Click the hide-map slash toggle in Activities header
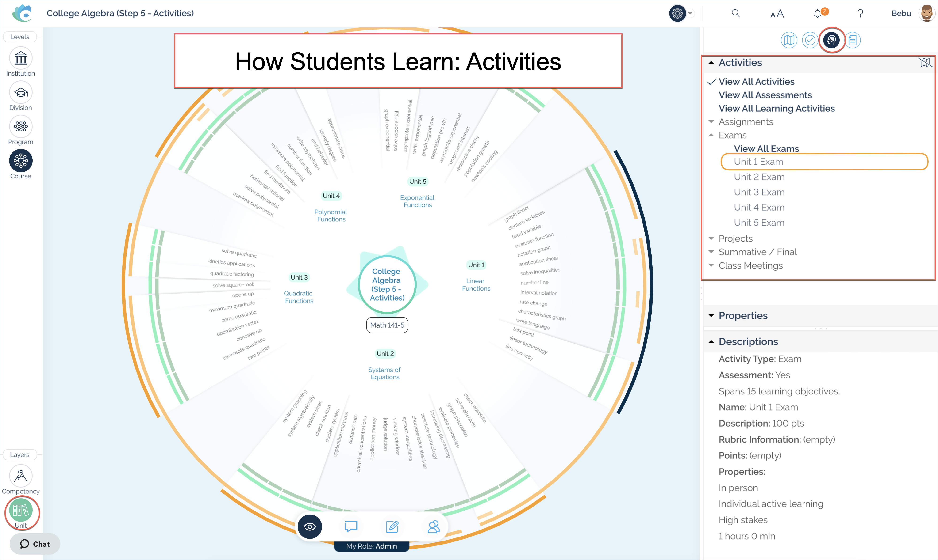The image size is (938, 560). click(925, 62)
